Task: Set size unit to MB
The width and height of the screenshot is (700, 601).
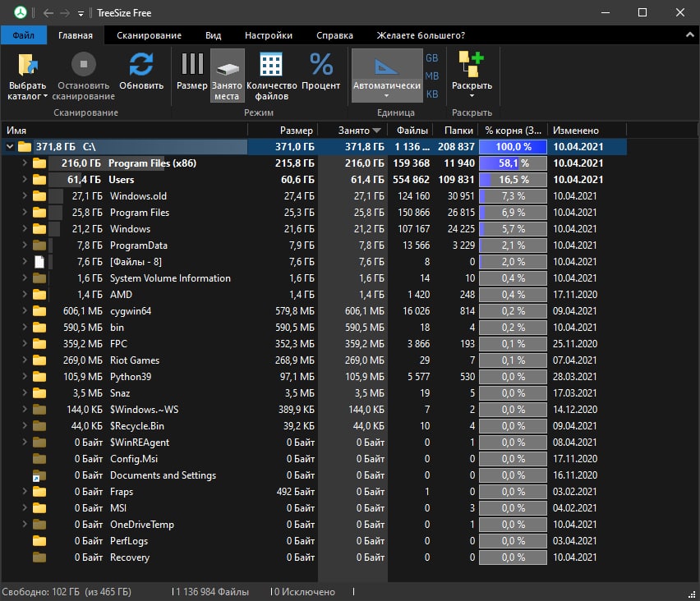Action: tap(431, 76)
